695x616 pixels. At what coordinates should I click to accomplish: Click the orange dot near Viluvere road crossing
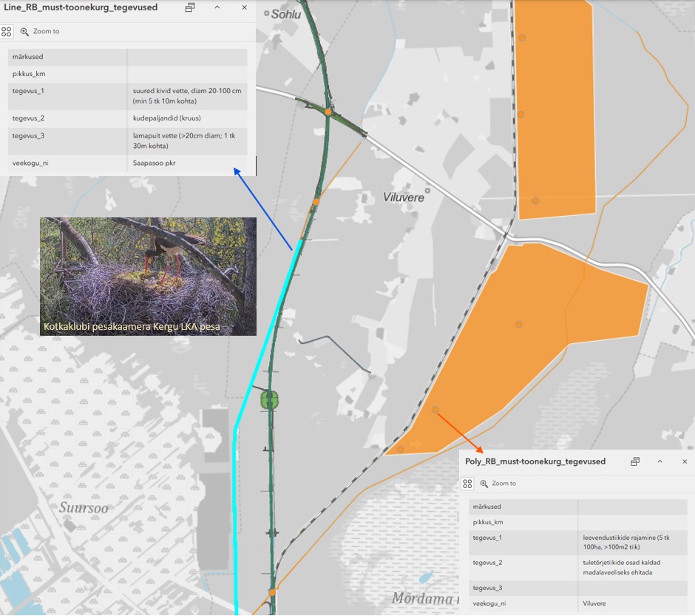(x=327, y=112)
